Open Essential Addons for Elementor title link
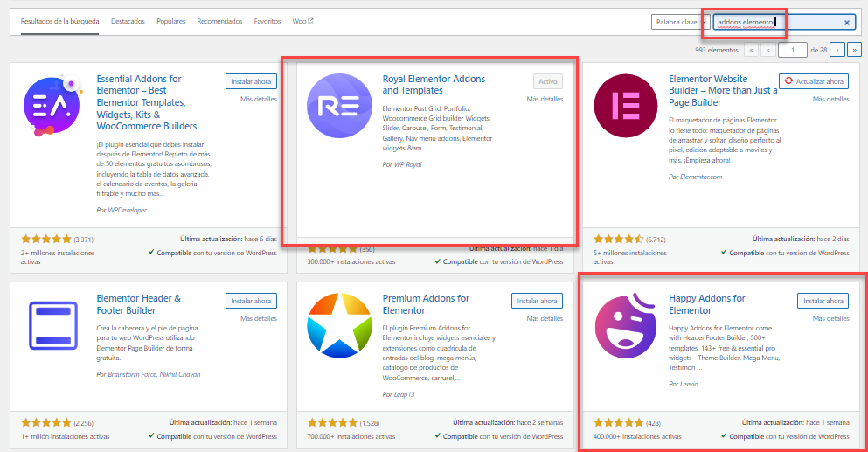The height and width of the screenshot is (452, 868). [147, 102]
